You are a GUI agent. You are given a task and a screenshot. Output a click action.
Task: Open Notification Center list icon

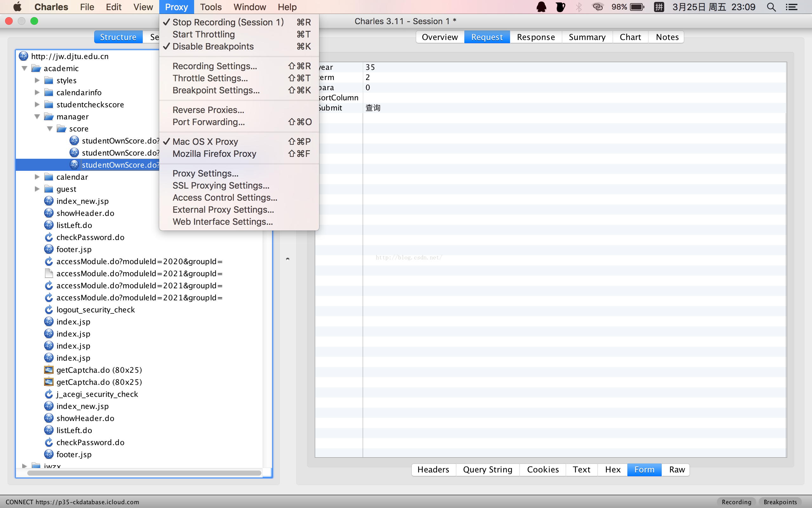point(791,7)
